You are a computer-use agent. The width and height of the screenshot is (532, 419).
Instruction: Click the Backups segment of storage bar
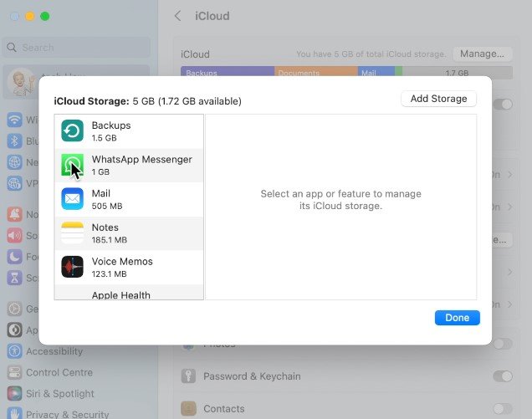click(x=228, y=71)
